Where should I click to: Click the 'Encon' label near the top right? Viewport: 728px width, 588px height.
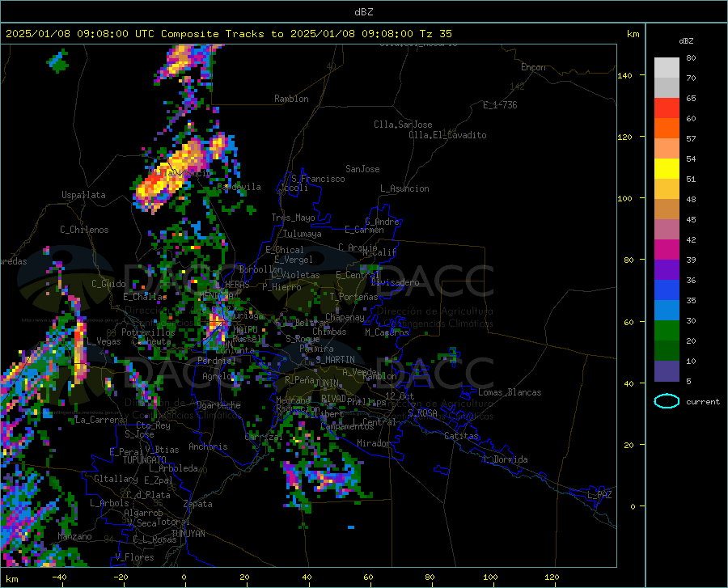pos(533,67)
